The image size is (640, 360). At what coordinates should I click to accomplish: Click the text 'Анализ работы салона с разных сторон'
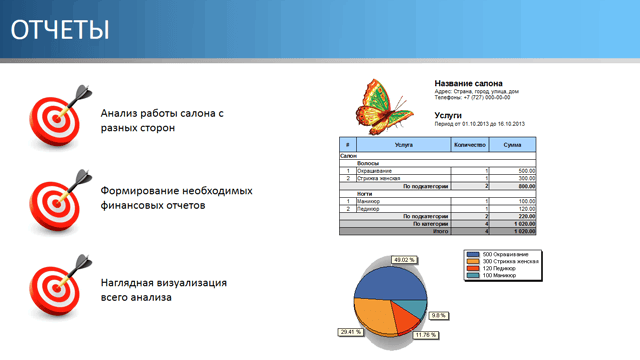(x=162, y=120)
